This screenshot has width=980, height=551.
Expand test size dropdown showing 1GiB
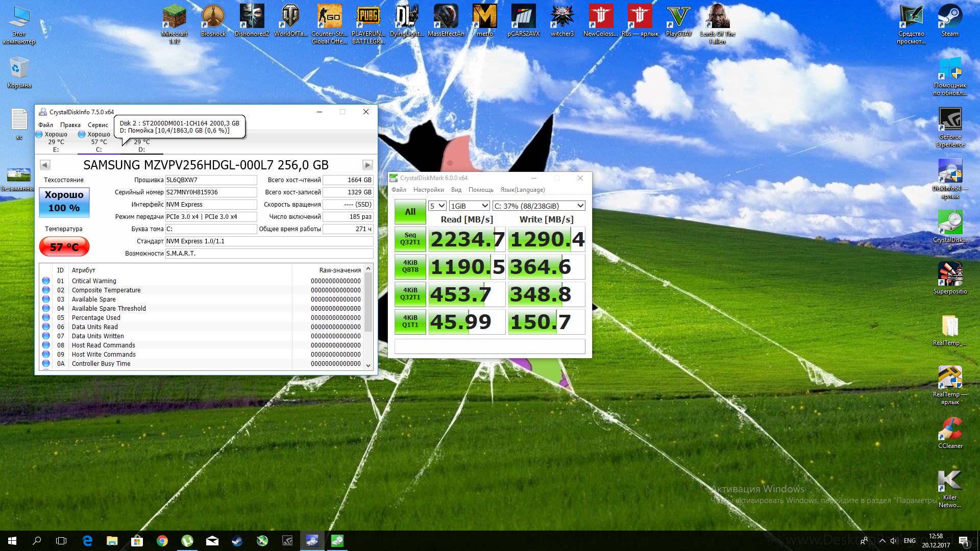point(470,206)
